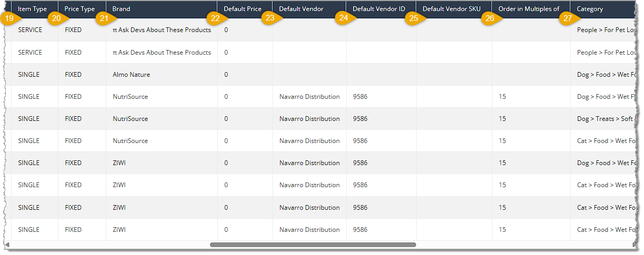
Task: Click the horizontal scrollbar thumb
Action: point(313,244)
